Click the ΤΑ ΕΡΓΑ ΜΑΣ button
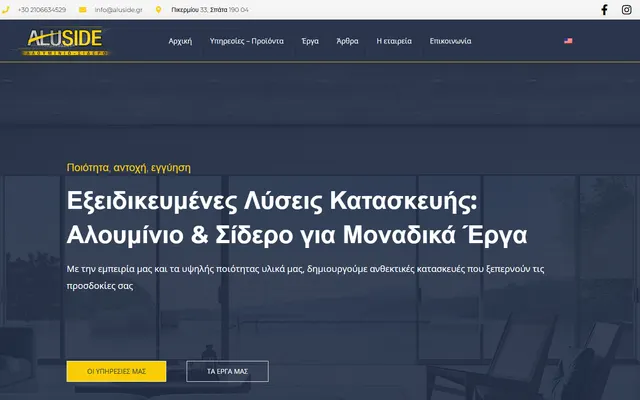This screenshot has height=400, width=640. [227, 371]
